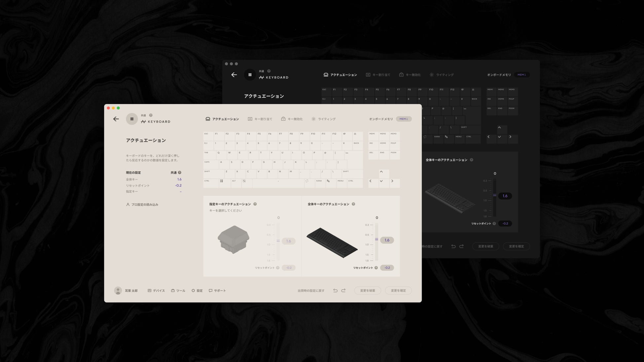Click the user avatar 耳栗 太郎

[118, 291]
